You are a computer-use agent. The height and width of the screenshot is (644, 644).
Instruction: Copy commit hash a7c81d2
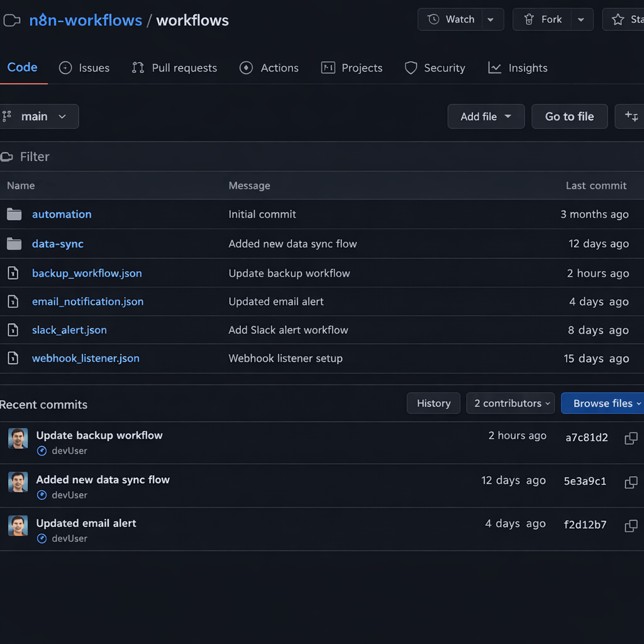tap(631, 438)
